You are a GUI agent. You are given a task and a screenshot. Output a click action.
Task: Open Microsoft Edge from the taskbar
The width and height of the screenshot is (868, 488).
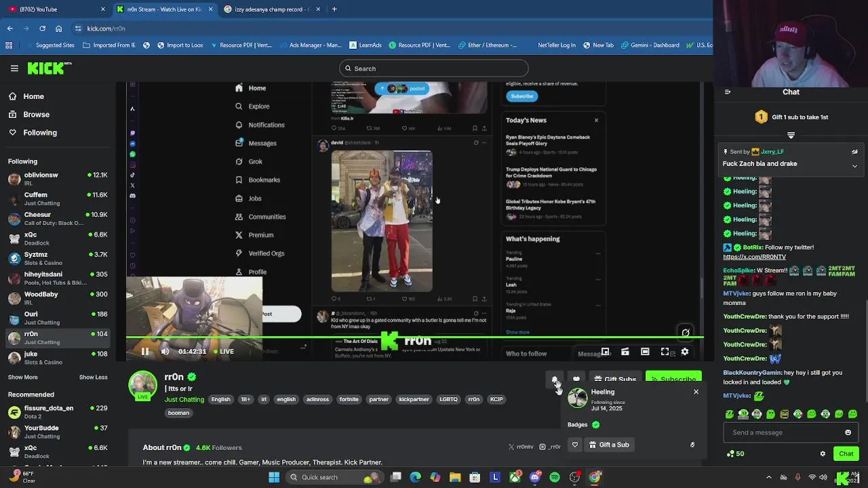(416, 477)
